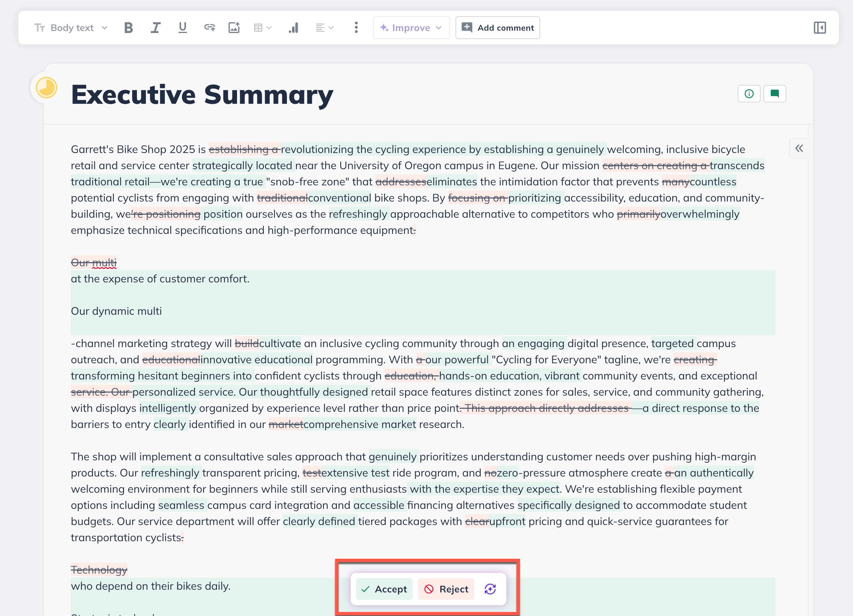
Task: Collapse the editor side panel
Action: coord(820,27)
